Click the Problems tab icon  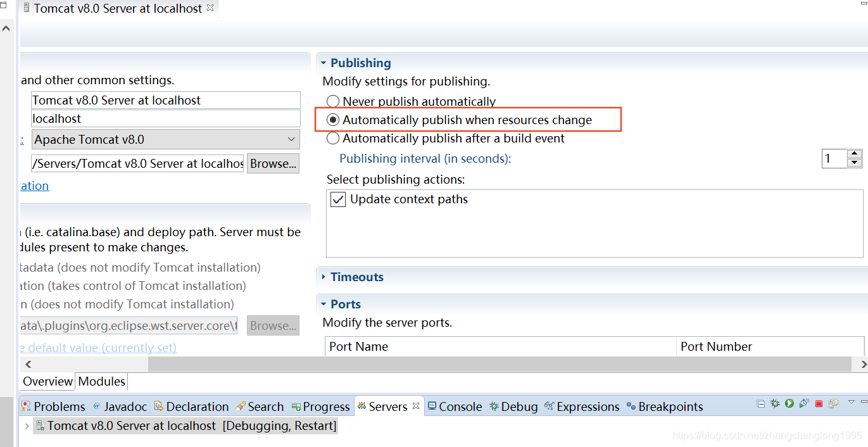pyautogui.click(x=27, y=406)
